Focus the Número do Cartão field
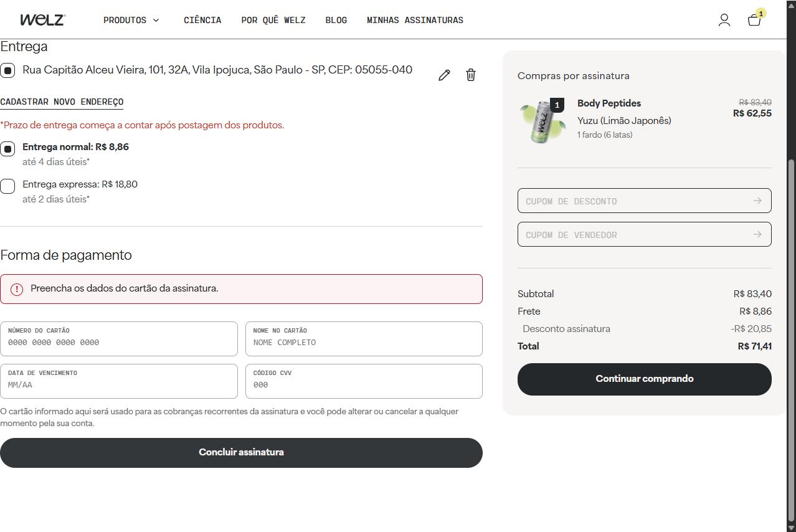 coord(119,339)
